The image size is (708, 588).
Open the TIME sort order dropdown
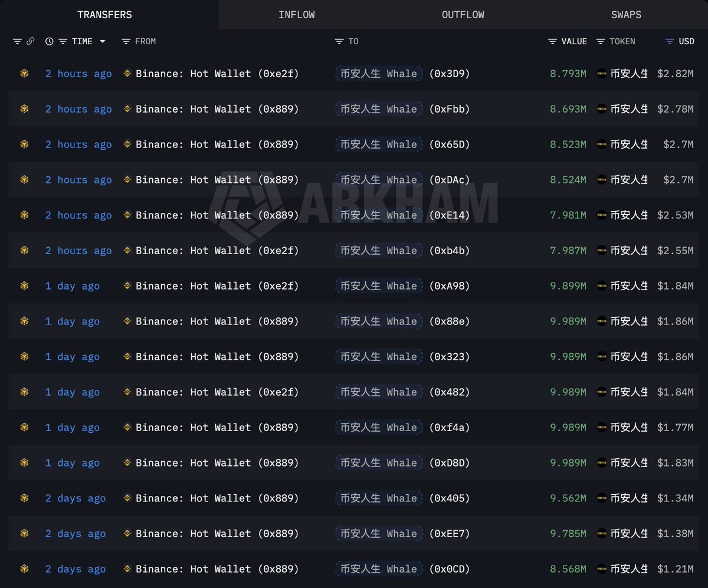(103, 41)
